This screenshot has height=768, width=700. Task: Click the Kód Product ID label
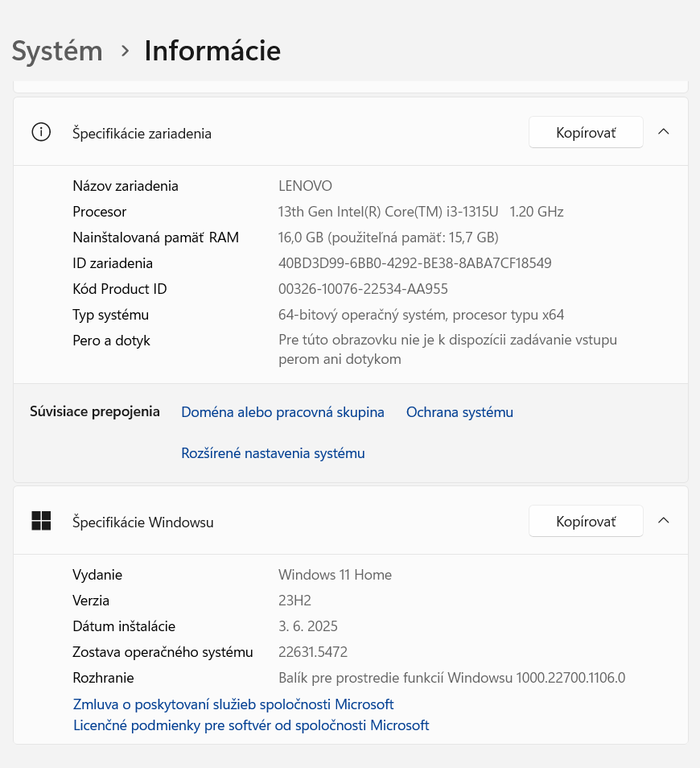(x=119, y=289)
